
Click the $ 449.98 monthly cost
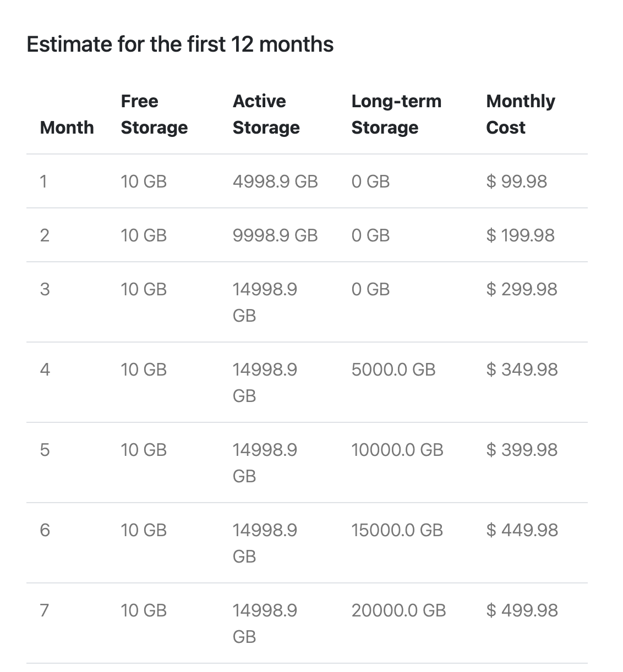tap(522, 530)
